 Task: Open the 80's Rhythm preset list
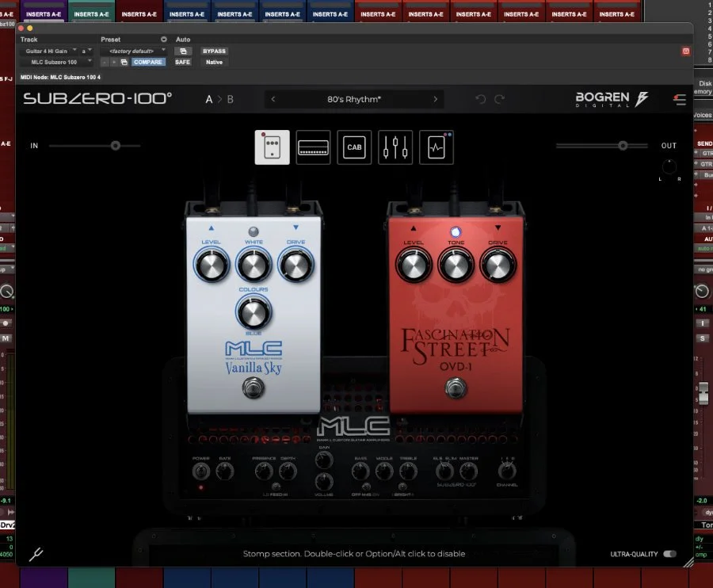tap(354, 99)
